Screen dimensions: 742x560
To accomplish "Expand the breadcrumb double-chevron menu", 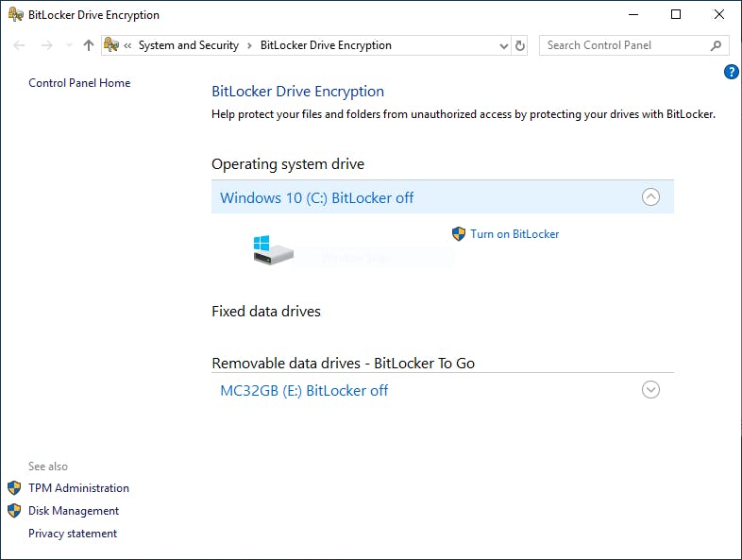I will [x=127, y=46].
